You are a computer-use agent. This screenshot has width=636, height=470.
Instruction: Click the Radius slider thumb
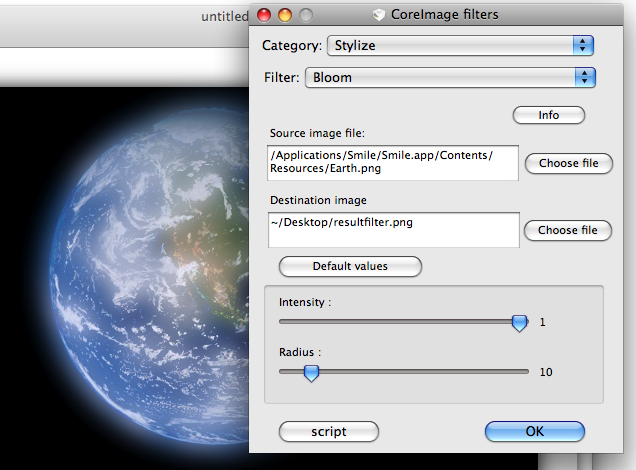click(312, 373)
